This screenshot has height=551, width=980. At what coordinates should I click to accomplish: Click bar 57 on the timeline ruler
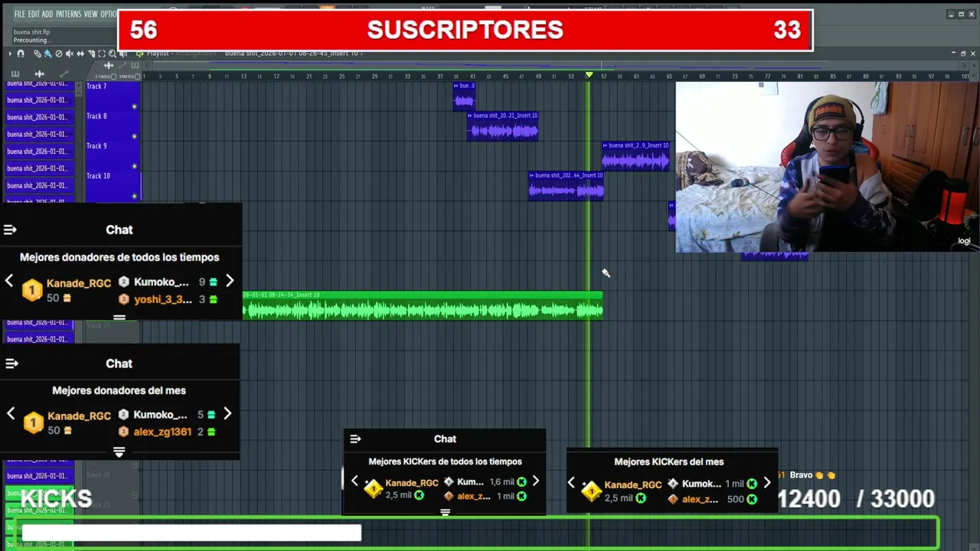604,77
